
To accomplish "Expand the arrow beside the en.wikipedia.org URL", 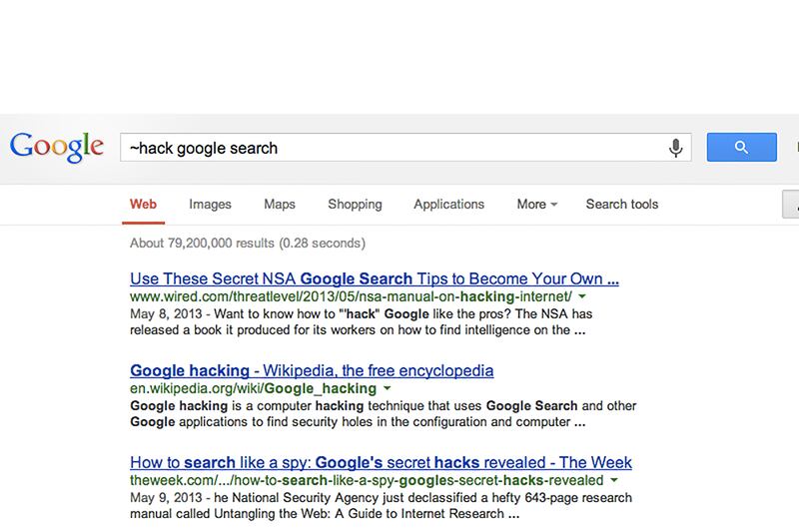I will 388,389.
